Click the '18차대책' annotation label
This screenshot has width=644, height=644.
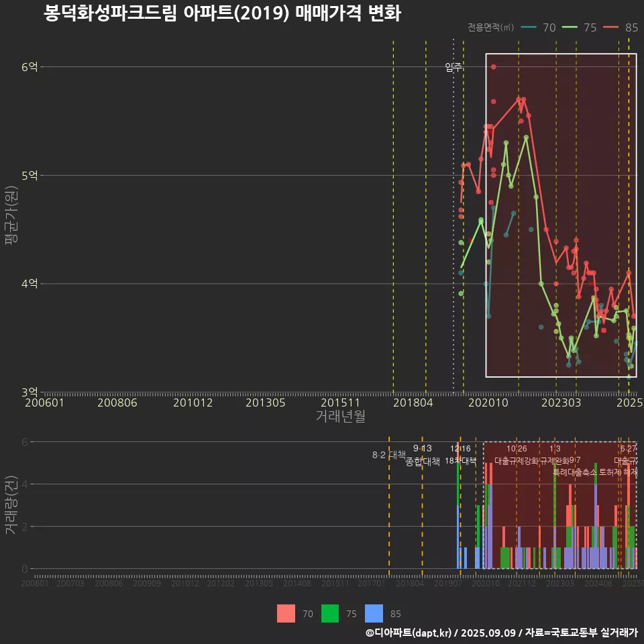tap(460, 461)
